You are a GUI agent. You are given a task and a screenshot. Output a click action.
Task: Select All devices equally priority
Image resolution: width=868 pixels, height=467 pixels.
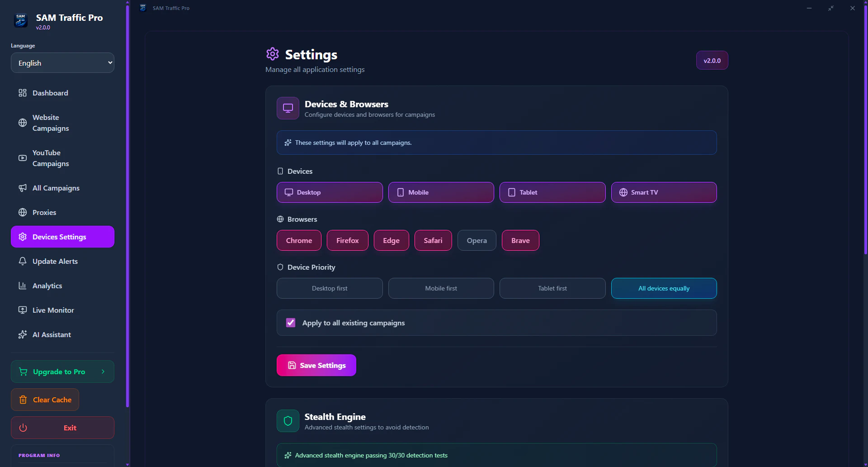[664, 288]
